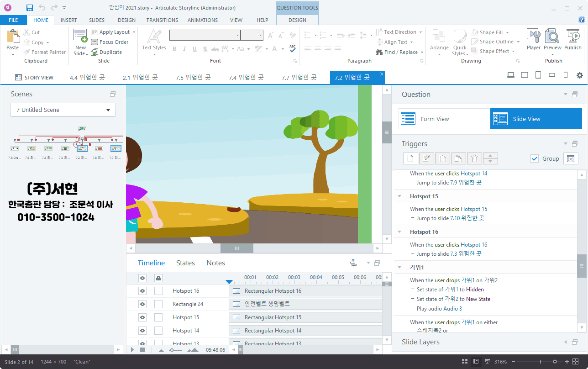
Task: Lock Rectangle 24 with its lock box
Action: [158, 304]
